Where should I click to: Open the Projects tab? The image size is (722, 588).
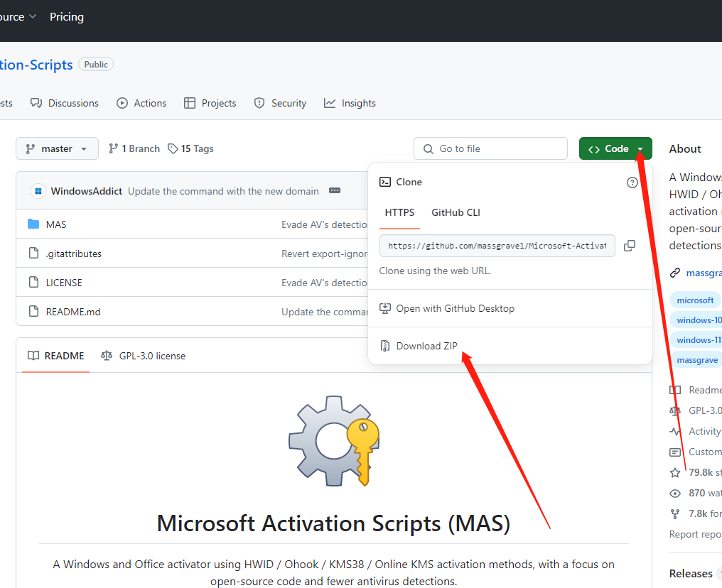pos(210,103)
